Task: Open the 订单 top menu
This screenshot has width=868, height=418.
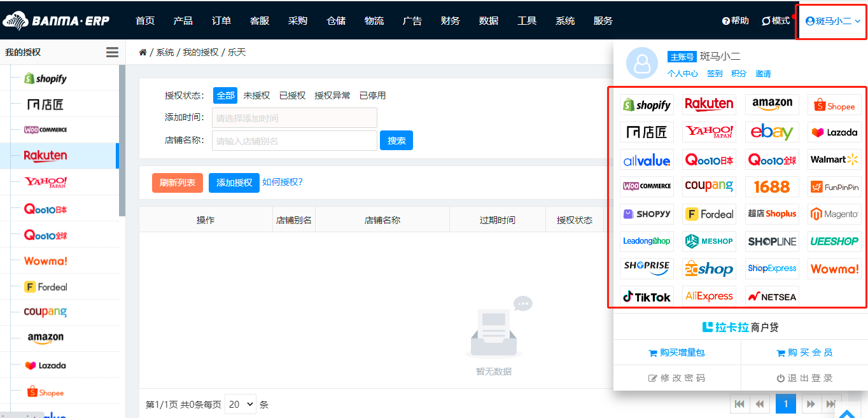Action: click(221, 20)
